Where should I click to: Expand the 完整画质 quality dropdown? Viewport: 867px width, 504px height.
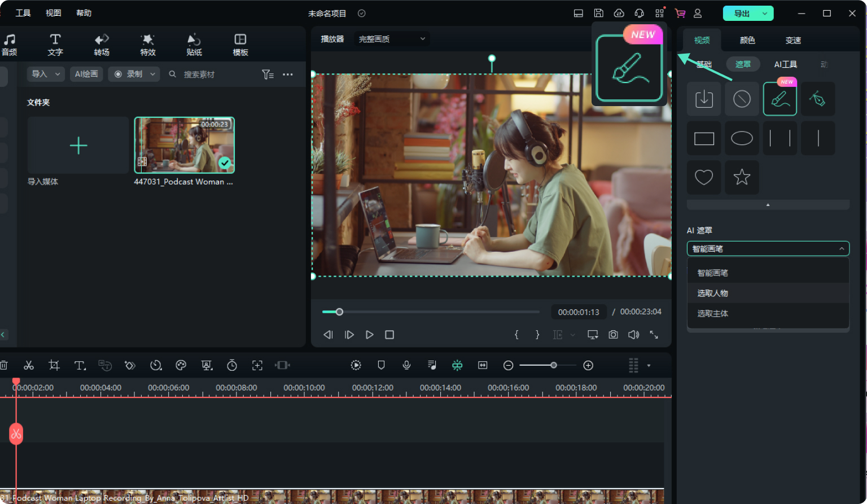(392, 39)
